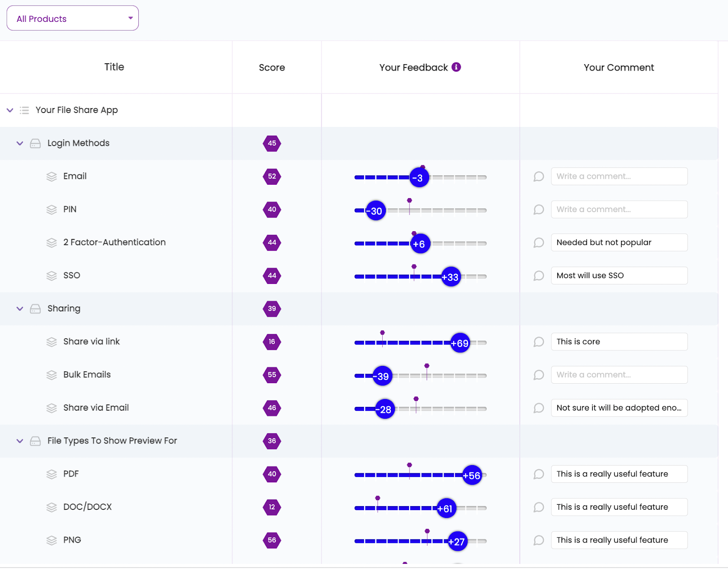Click the +69 feedback handle for Share via link
The width and height of the screenshot is (728, 573).
(x=459, y=344)
